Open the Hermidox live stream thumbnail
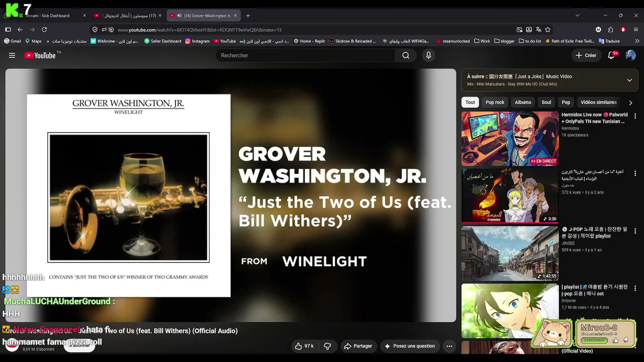Image resolution: width=644 pixels, height=362 pixels. pos(510,139)
